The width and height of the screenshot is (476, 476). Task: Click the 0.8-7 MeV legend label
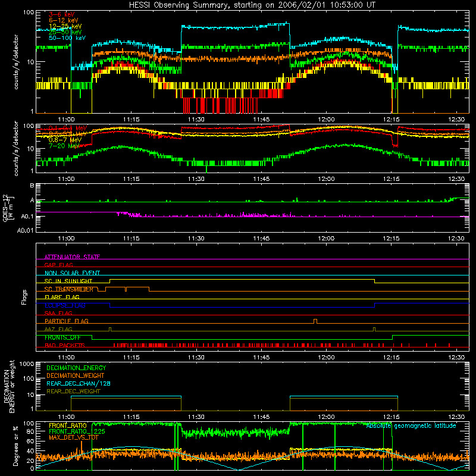(x=65, y=140)
